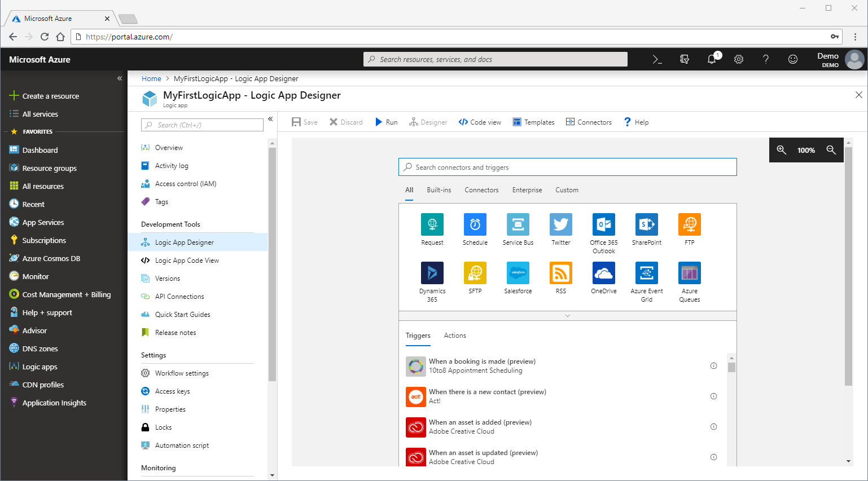
Task: Show info for asset is added trigger
Action: 713,427
